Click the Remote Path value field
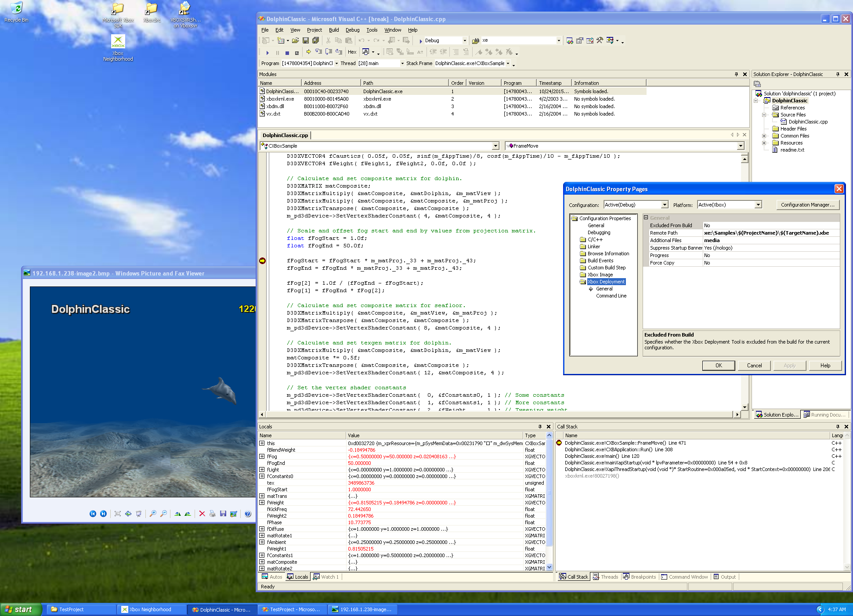The height and width of the screenshot is (616, 853). [x=771, y=233]
